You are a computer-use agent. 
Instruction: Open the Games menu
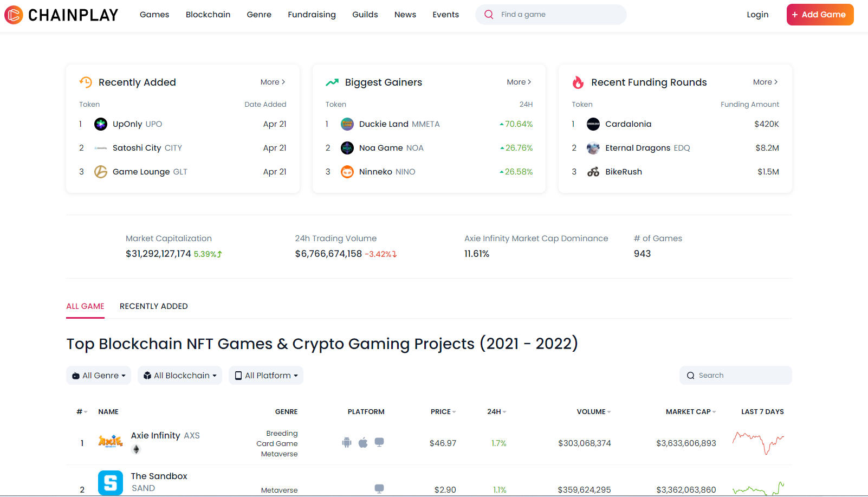coord(154,15)
